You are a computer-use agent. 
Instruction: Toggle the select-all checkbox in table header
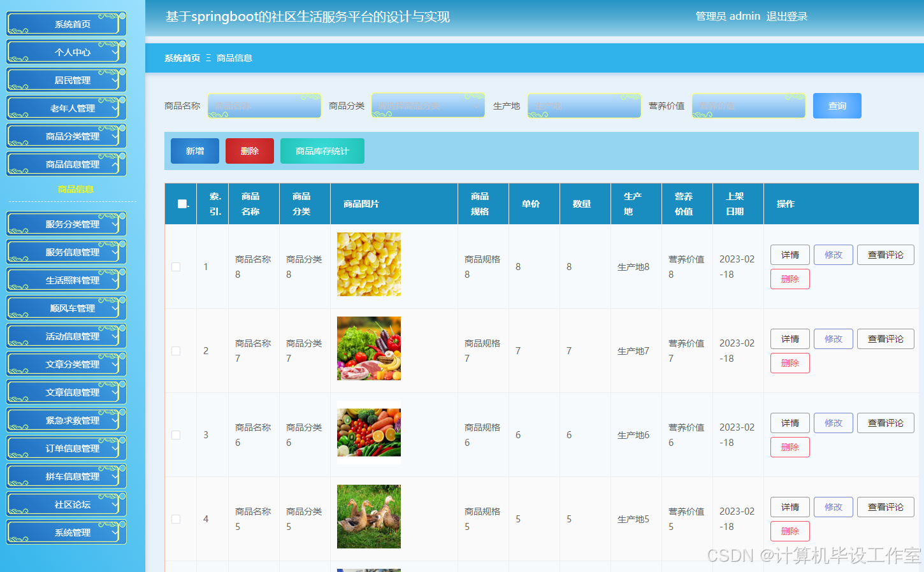[182, 204]
